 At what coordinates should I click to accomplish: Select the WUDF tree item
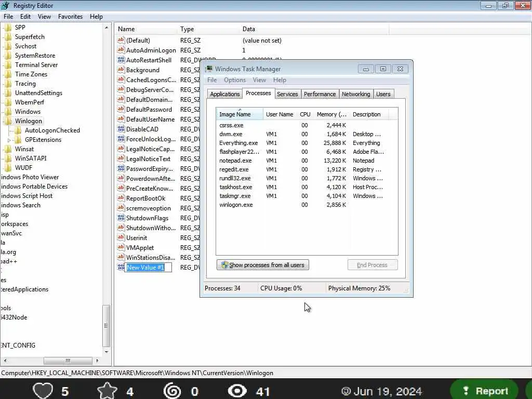(x=23, y=168)
